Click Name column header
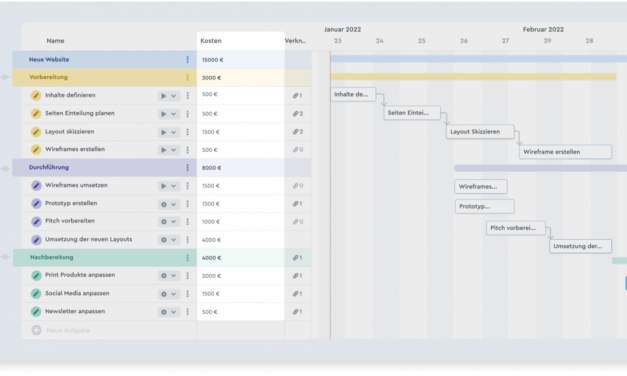627x376 pixels. 55,41
